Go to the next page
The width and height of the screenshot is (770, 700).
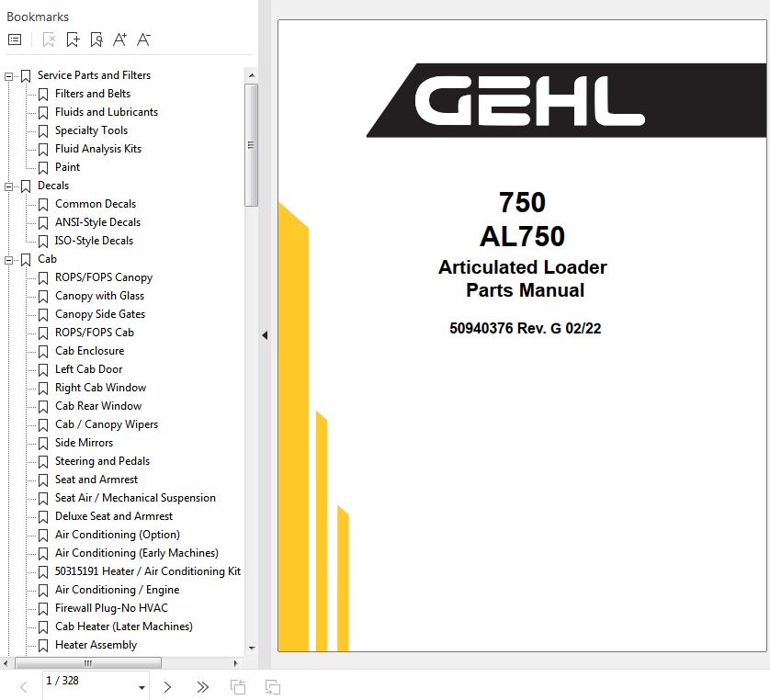pos(167,687)
